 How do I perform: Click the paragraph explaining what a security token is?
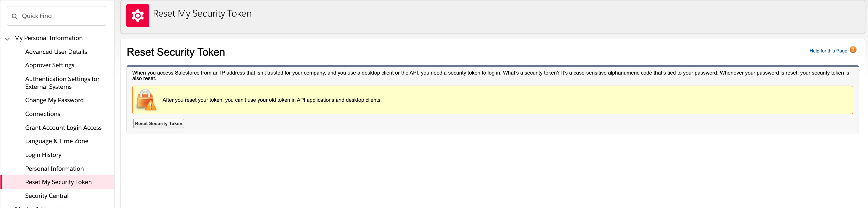(490, 76)
